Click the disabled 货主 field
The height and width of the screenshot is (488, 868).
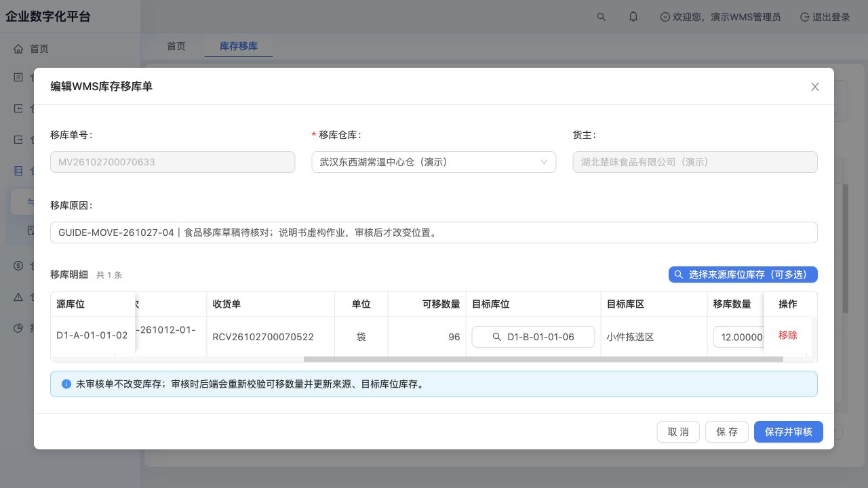tap(695, 162)
